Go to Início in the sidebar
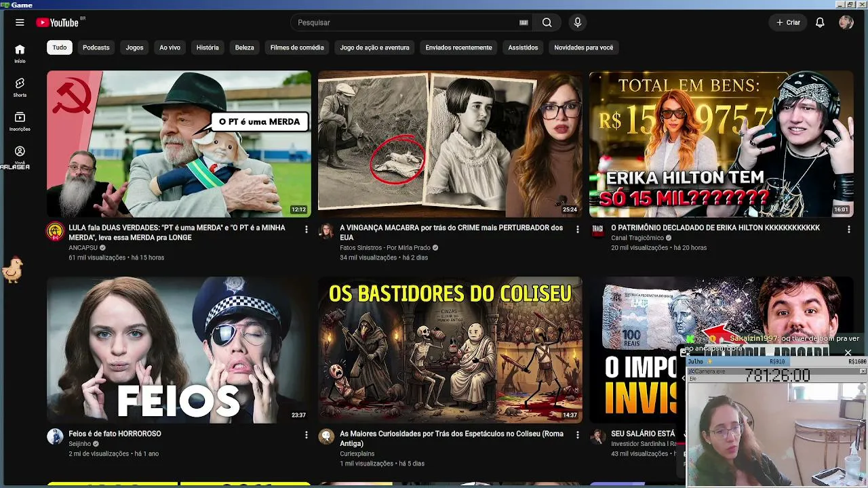 click(x=20, y=54)
